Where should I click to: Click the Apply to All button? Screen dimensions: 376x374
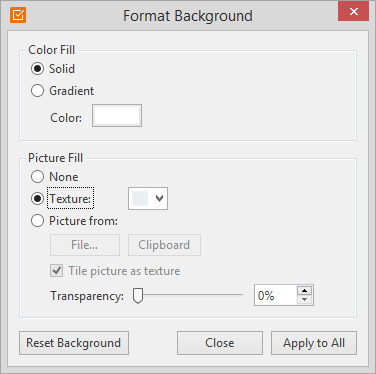[x=314, y=343]
